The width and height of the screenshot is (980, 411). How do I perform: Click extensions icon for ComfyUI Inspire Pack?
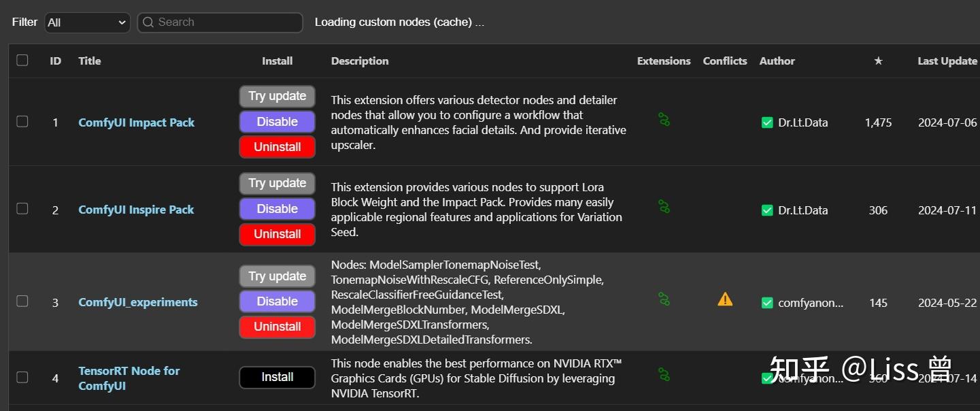point(664,206)
